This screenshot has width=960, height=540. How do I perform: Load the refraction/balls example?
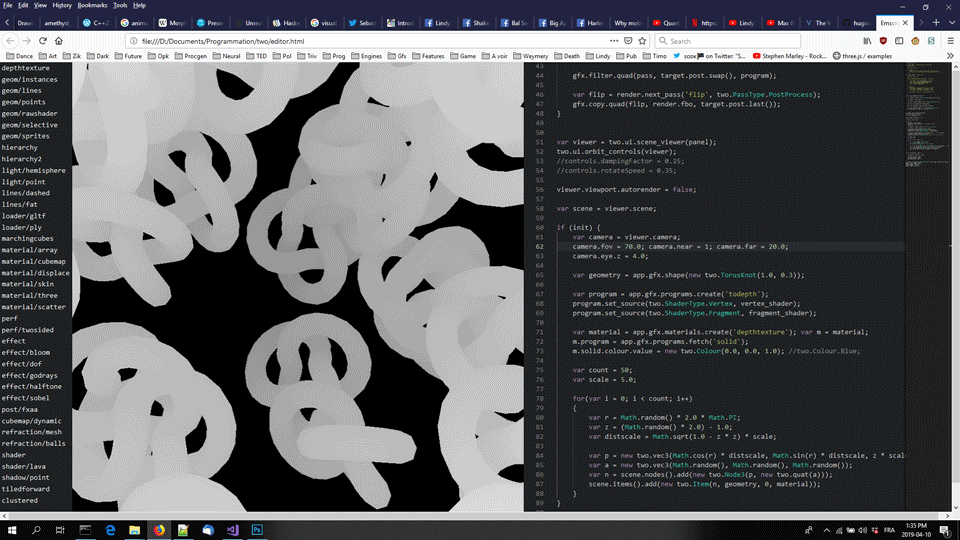[34, 444]
